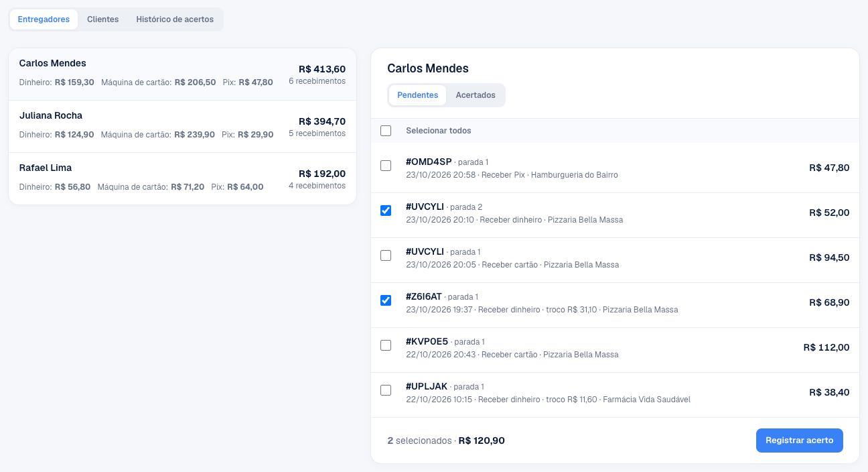Image resolution: width=868 pixels, height=472 pixels.
Task: Click Carlos Mendes total R$ 413,60
Action: 322,69
